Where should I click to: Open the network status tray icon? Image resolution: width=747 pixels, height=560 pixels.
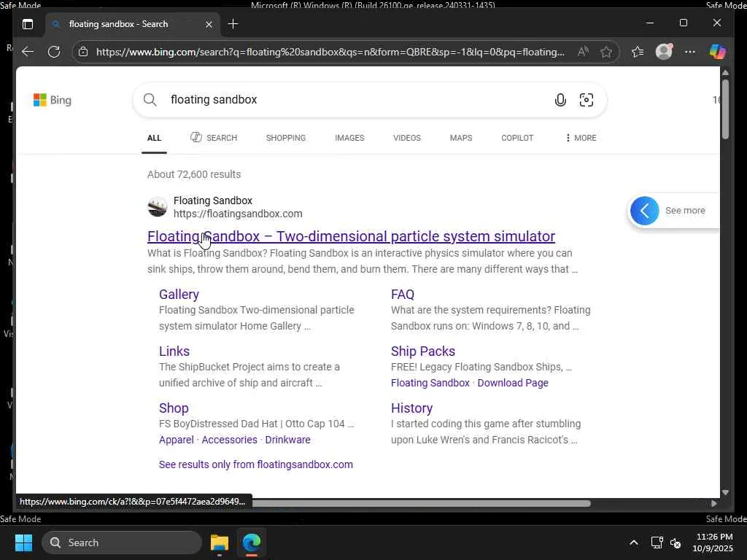tap(657, 542)
